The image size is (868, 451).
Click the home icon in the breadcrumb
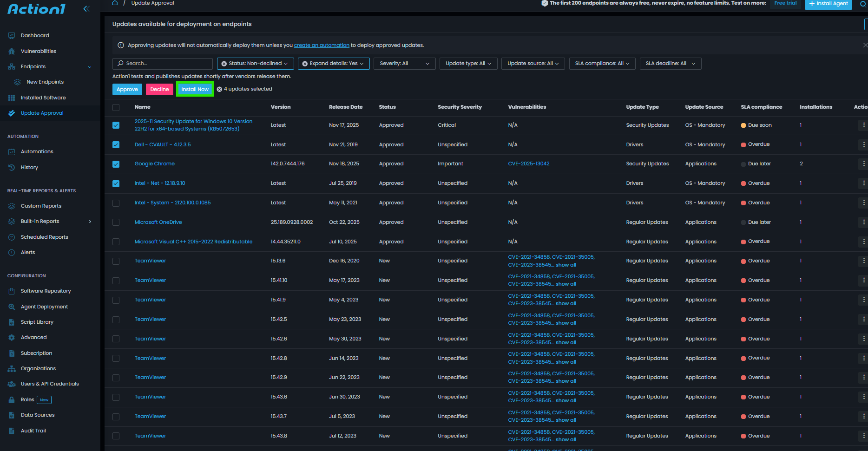click(115, 3)
